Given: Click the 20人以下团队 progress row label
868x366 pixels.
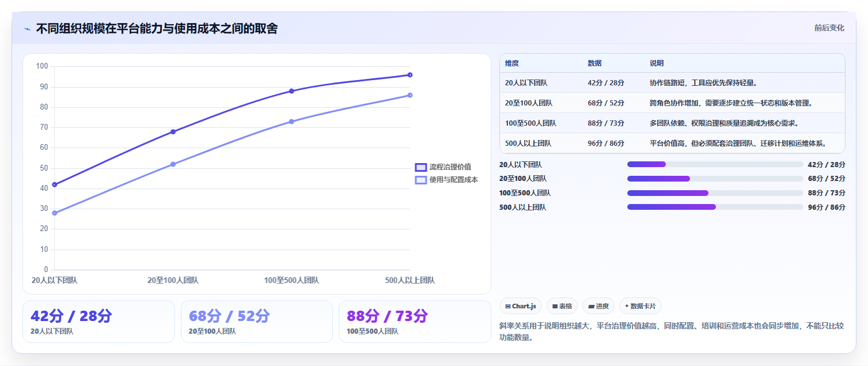Looking at the screenshot, I should click(x=521, y=165).
